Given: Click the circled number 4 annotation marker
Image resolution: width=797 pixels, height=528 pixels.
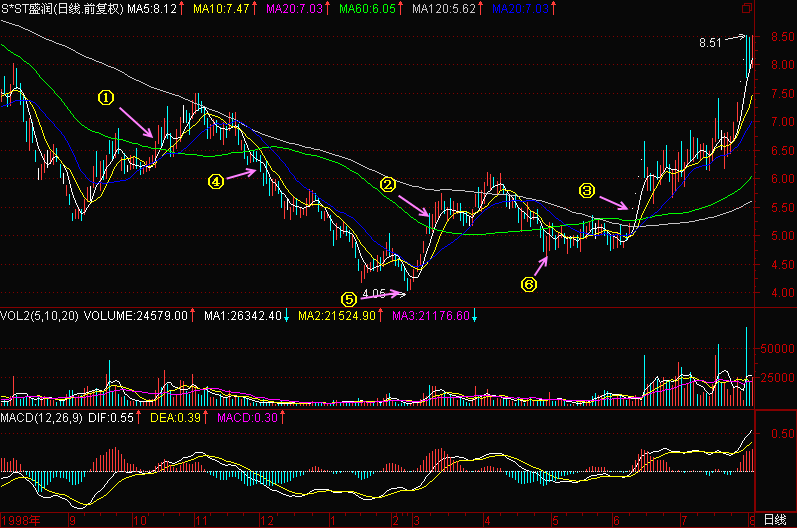Looking at the screenshot, I should coord(216,181).
